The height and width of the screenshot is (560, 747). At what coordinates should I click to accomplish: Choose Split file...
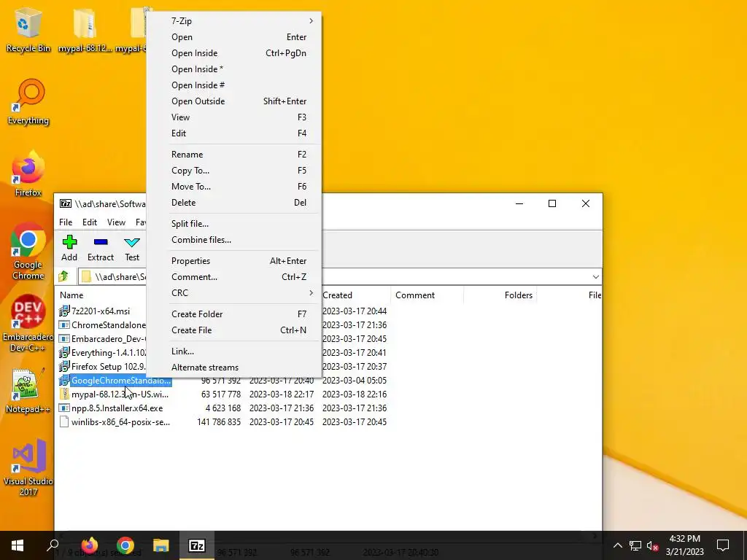pos(234,223)
